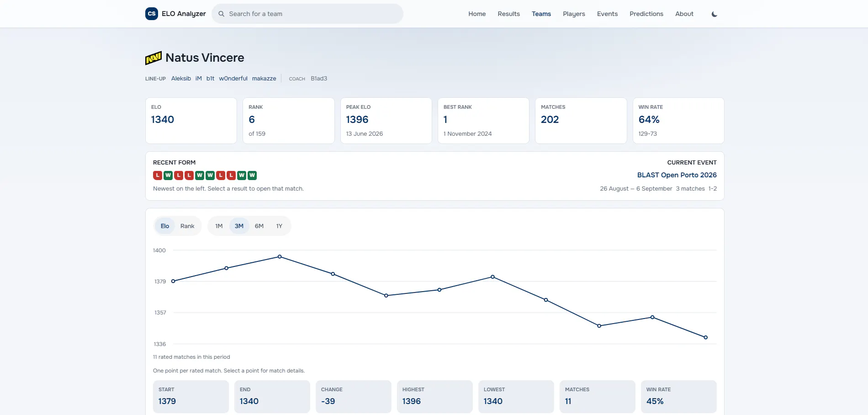
Task: Select the 1Y time range
Action: pyautogui.click(x=279, y=226)
